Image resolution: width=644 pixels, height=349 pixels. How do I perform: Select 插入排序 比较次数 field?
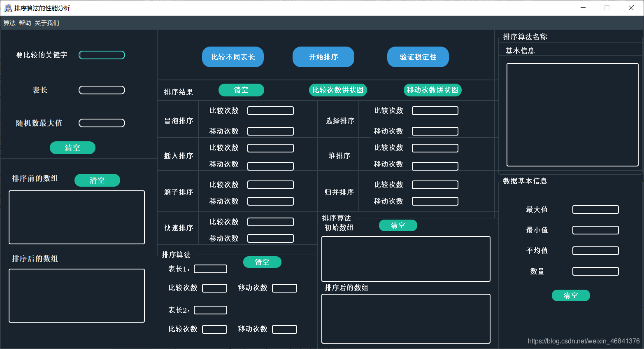point(270,148)
